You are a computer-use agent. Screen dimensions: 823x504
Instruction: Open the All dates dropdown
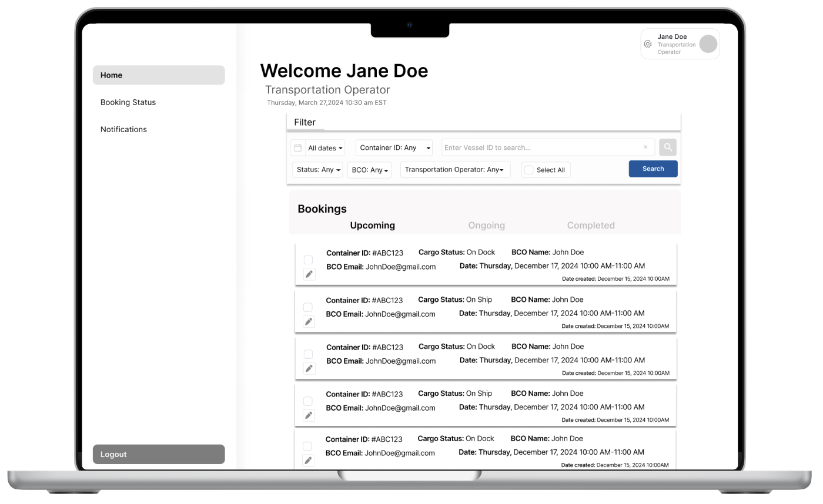tap(325, 148)
